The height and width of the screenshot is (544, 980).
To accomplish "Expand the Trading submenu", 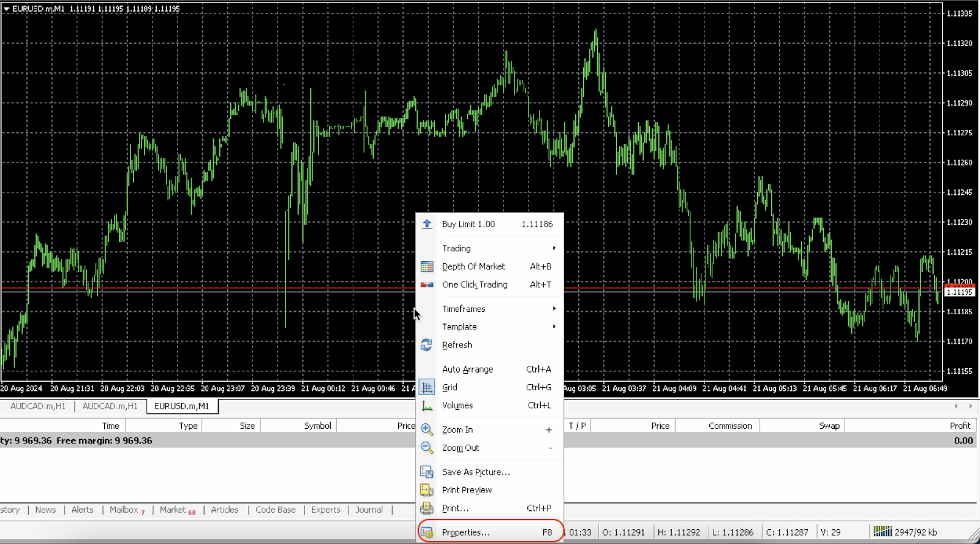I will (x=489, y=248).
